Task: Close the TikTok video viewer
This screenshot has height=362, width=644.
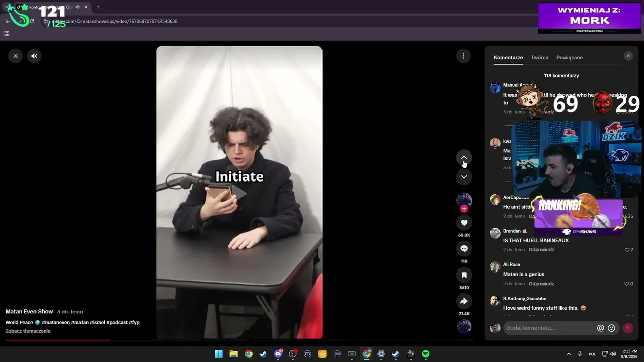Action: coord(16,56)
